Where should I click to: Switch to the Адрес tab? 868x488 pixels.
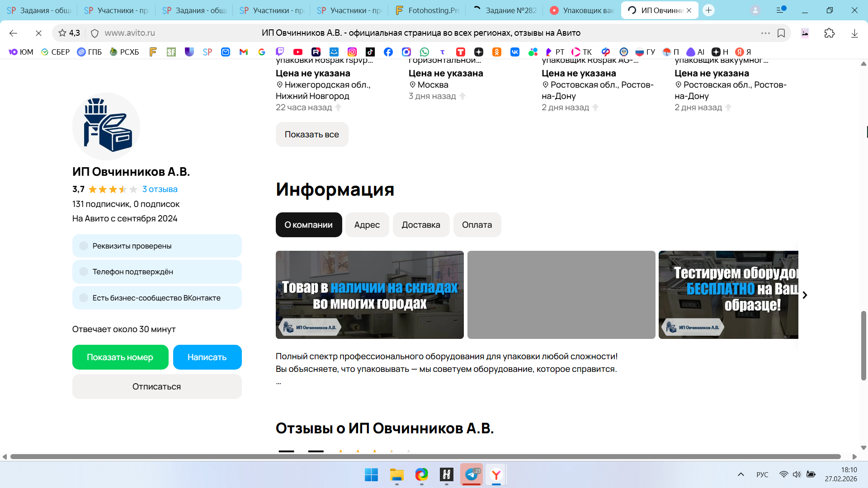(367, 225)
